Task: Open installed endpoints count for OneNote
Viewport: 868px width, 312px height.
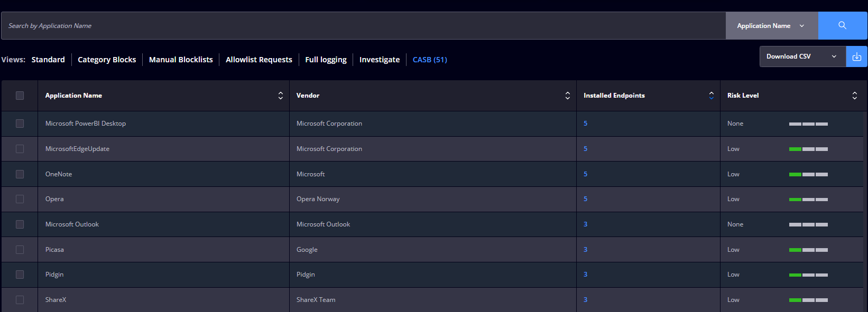Action: click(585, 174)
